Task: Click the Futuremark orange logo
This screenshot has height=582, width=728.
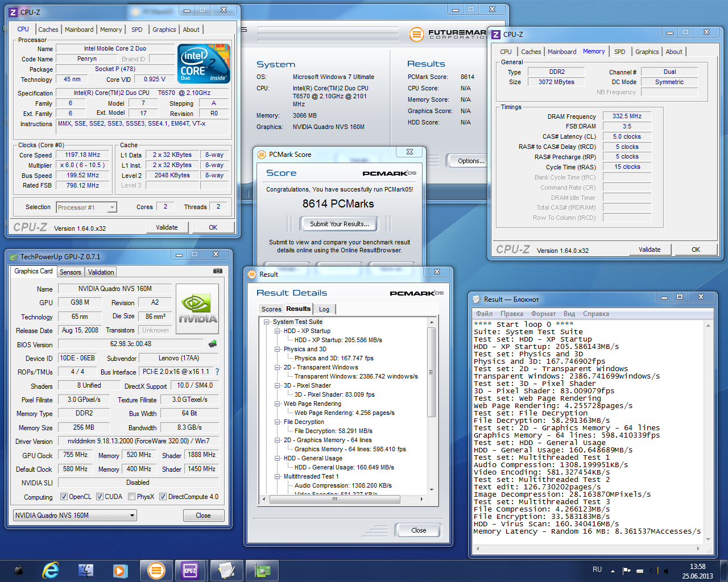Action: pyautogui.click(x=417, y=35)
